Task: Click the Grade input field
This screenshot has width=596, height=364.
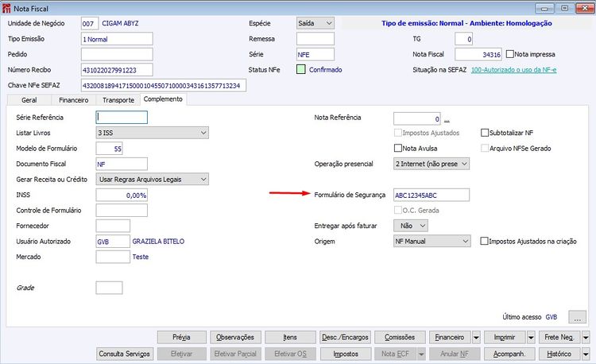Action: coord(109,288)
